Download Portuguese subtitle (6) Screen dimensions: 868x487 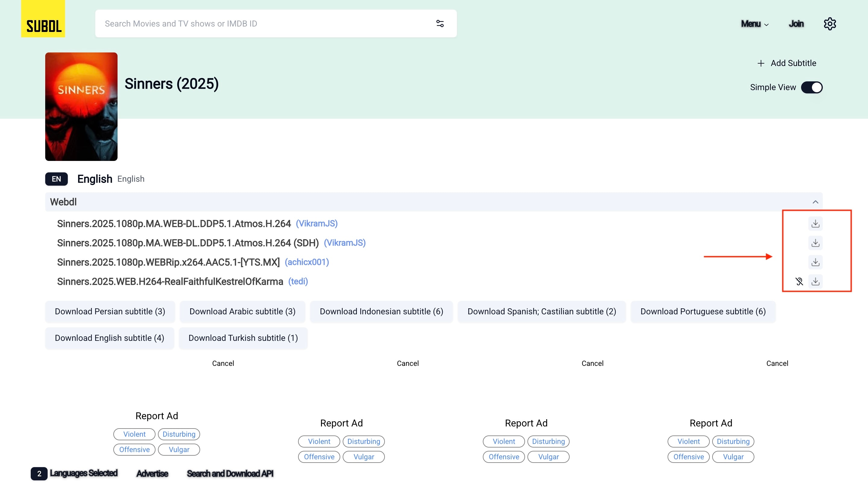coord(703,311)
